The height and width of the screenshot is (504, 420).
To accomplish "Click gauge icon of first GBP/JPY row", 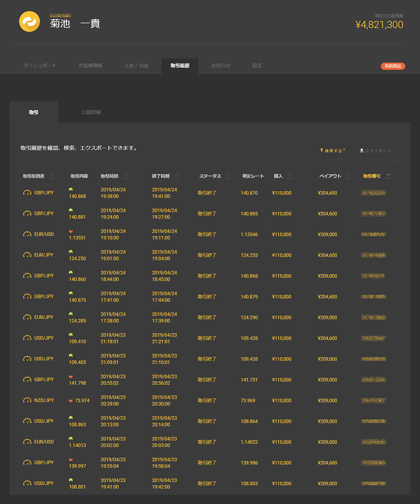I will pos(27,193).
